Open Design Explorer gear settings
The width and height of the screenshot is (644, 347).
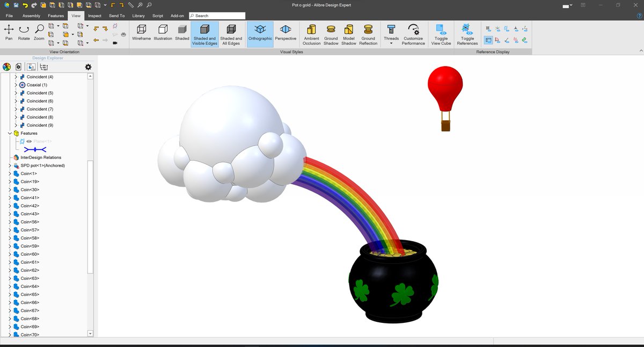point(88,67)
